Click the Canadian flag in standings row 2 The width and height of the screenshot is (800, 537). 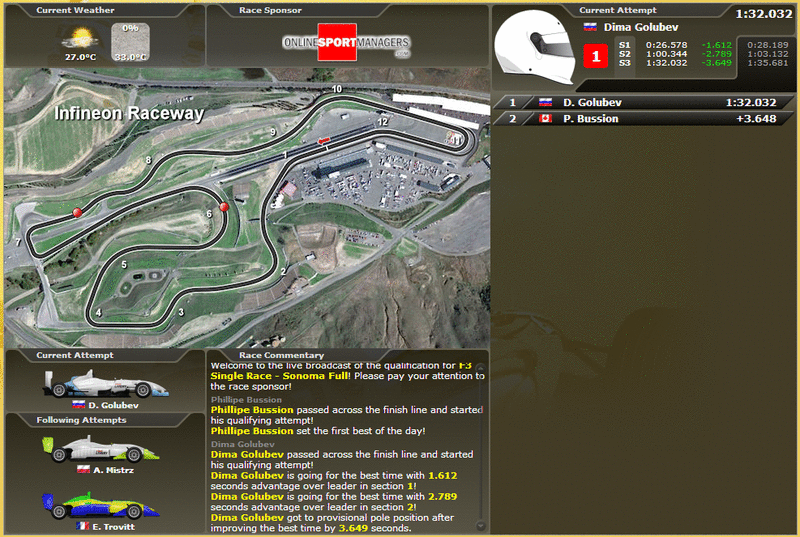click(545, 119)
